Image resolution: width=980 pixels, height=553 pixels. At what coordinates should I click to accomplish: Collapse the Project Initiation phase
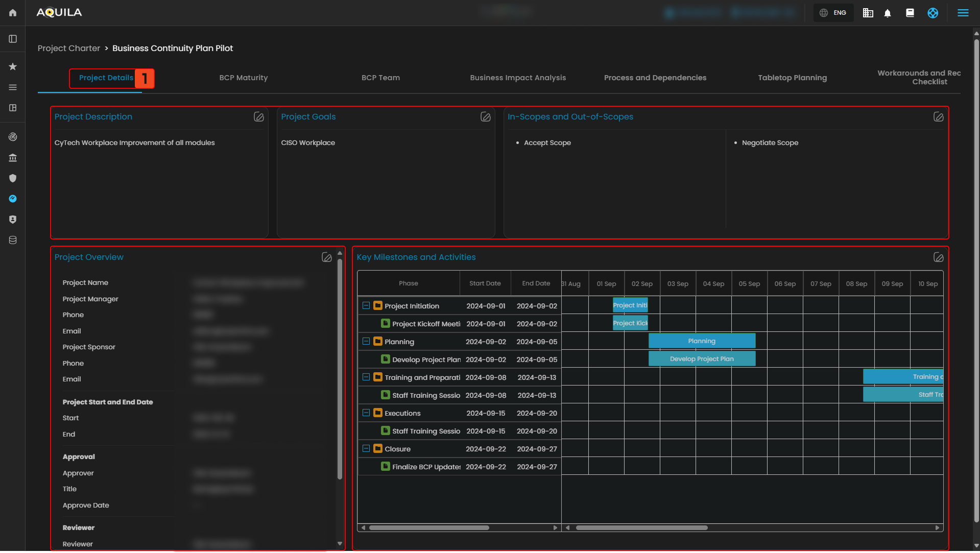[366, 306]
